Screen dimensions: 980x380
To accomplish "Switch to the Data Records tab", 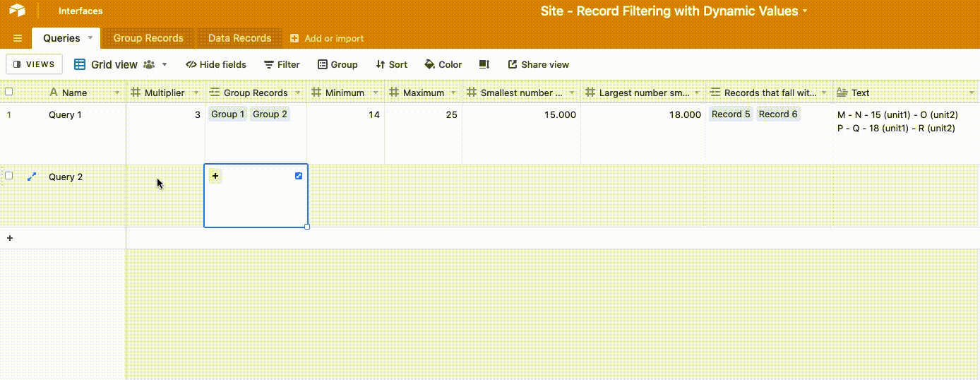I will coord(239,38).
